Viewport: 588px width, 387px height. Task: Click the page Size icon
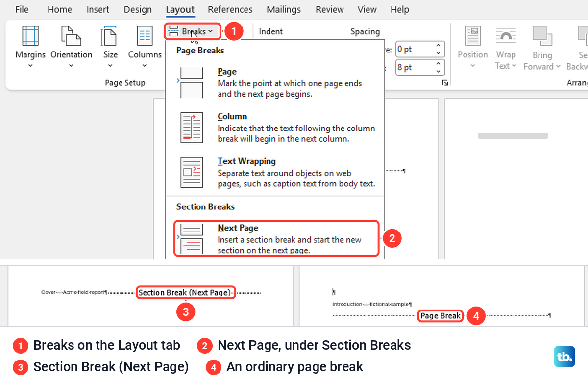coord(109,36)
